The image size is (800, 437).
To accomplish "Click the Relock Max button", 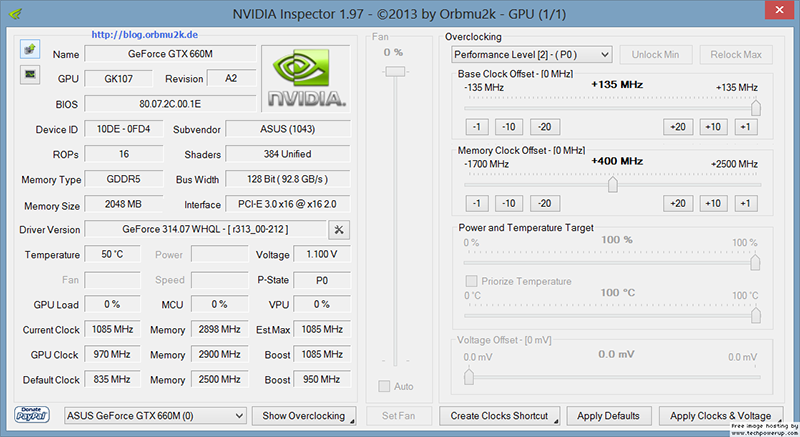I will click(x=736, y=55).
